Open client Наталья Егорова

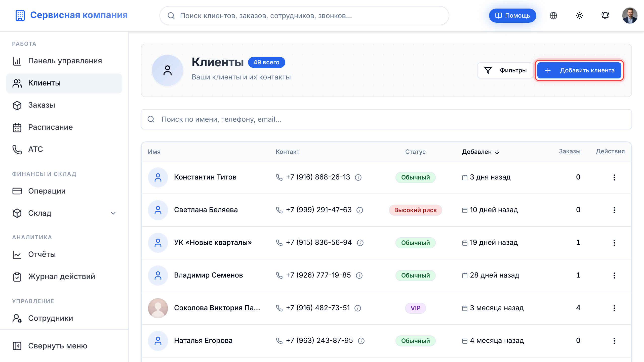pos(203,341)
